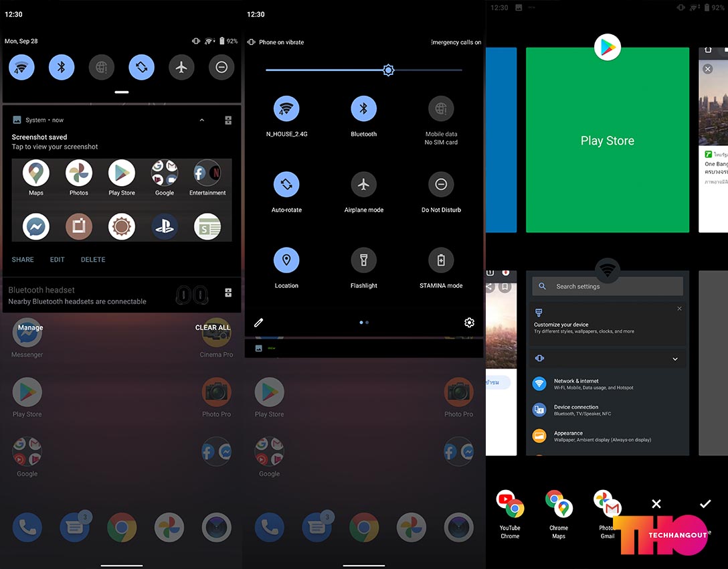
Task: Tap the pencil icon to edit quick settings tiles
Action: click(x=258, y=323)
